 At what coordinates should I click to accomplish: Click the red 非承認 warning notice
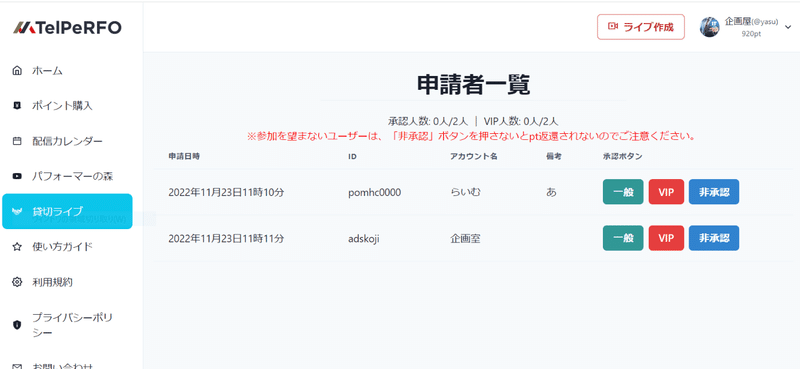tap(472, 136)
